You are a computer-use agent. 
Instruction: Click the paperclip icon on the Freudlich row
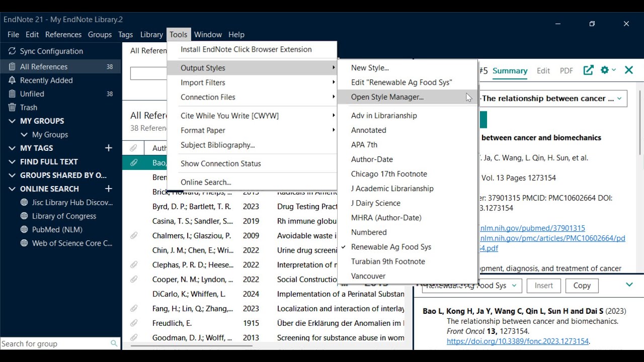click(133, 323)
